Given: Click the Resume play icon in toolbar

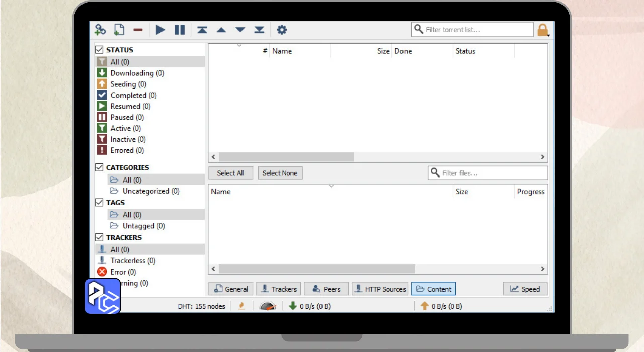Looking at the screenshot, I should tap(160, 30).
